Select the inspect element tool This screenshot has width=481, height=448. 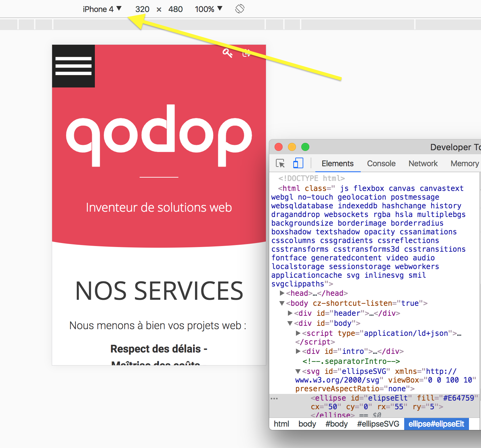(280, 163)
